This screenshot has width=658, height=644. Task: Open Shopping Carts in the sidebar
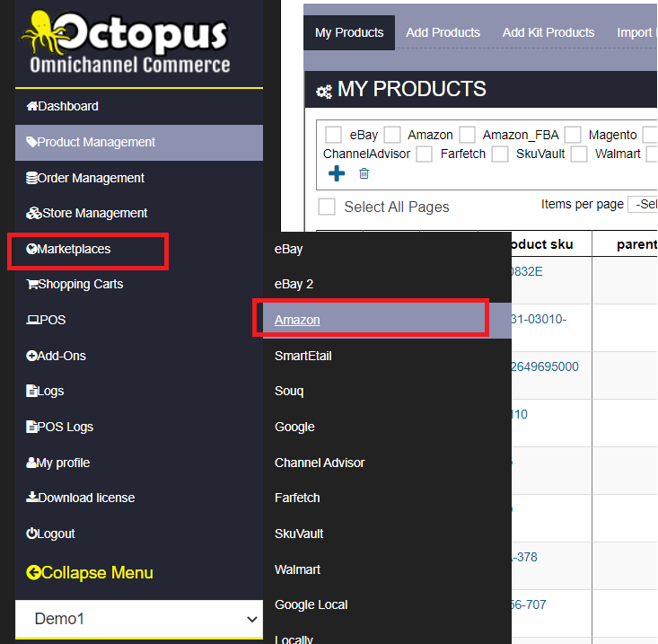139,284
